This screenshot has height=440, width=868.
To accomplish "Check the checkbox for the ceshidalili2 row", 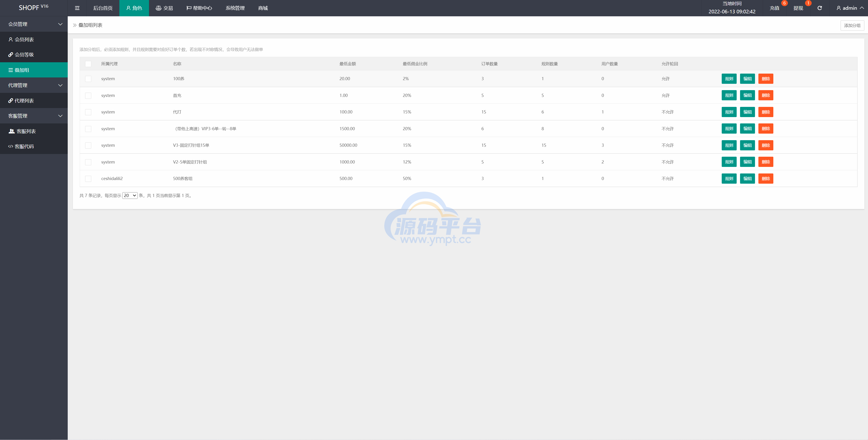I will (88, 179).
